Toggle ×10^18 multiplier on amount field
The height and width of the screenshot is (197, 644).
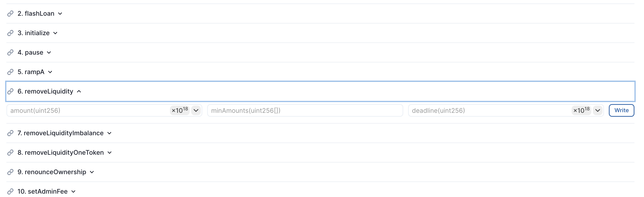180,110
